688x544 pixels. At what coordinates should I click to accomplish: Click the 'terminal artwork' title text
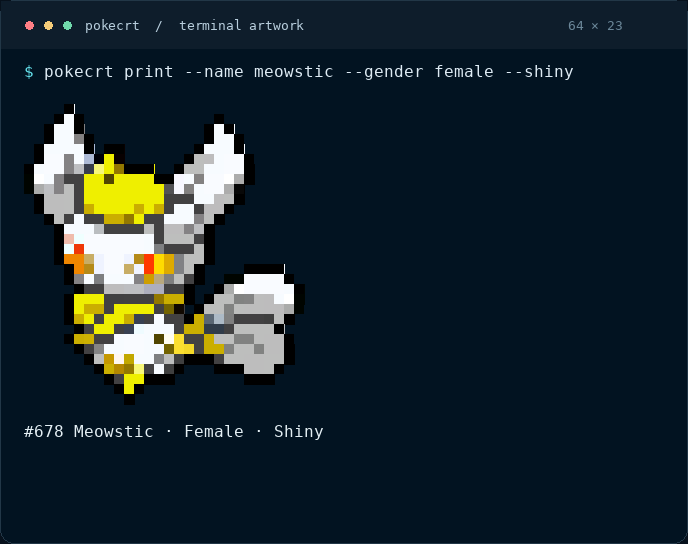point(241,25)
